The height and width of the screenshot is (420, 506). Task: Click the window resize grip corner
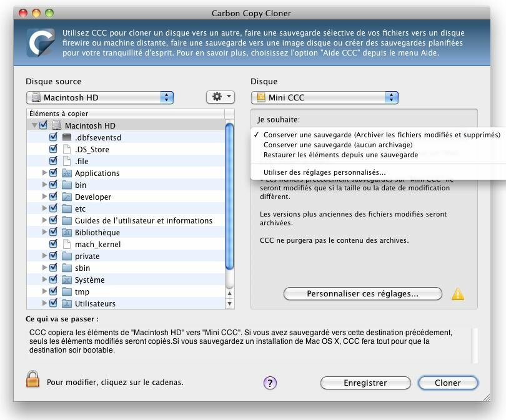point(486,398)
